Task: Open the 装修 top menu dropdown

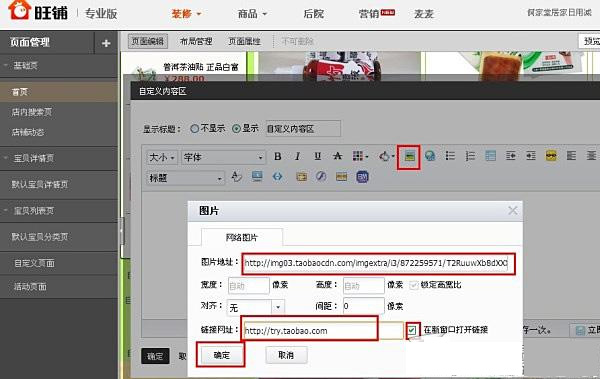Action: (x=186, y=14)
